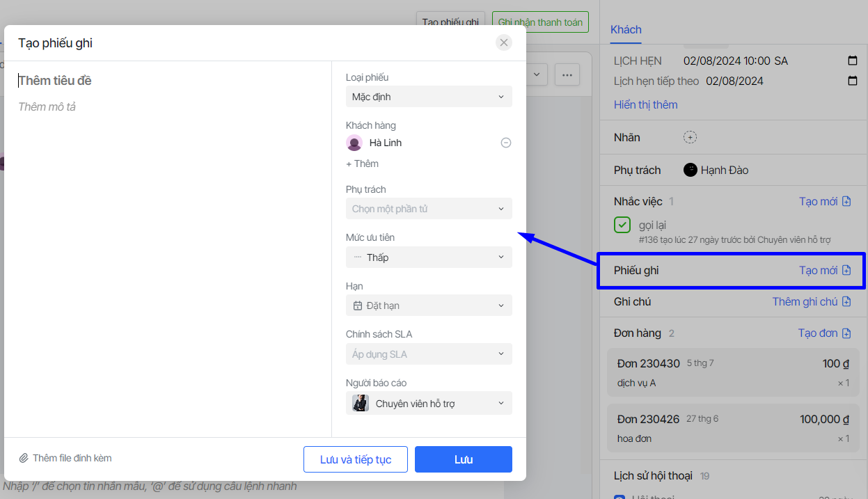868x499 pixels.
Task: Click Lưu và tiếp tục button
Action: (355, 459)
